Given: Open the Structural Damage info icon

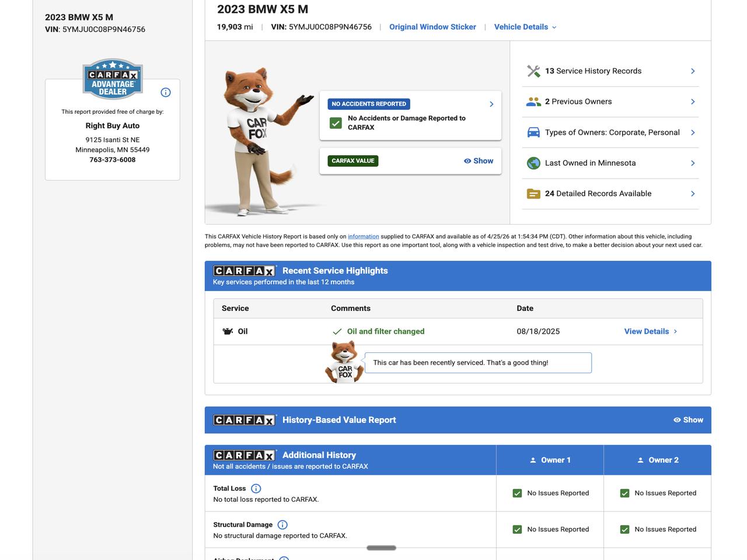Looking at the screenshot, I should (x=282, y=525).
